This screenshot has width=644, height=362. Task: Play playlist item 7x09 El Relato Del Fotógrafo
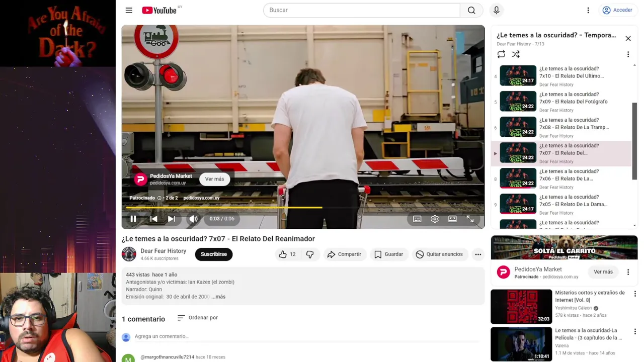coord(561,102)
